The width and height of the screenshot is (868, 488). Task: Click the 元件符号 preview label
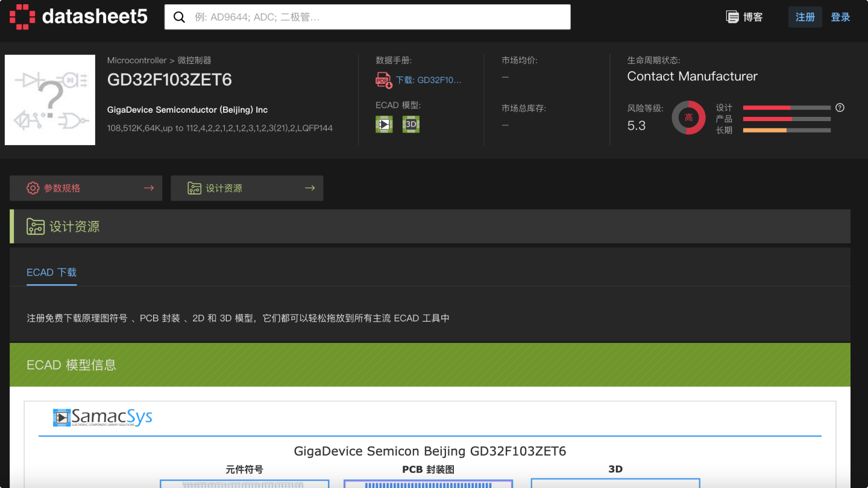244,469
